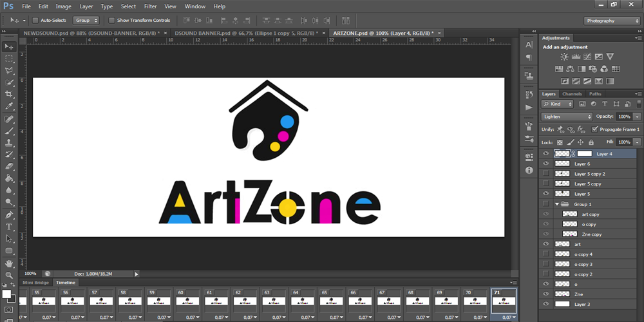Enable the Auto-Select checkbox
This screenshot has height=322, width=644.
[35, 21]
